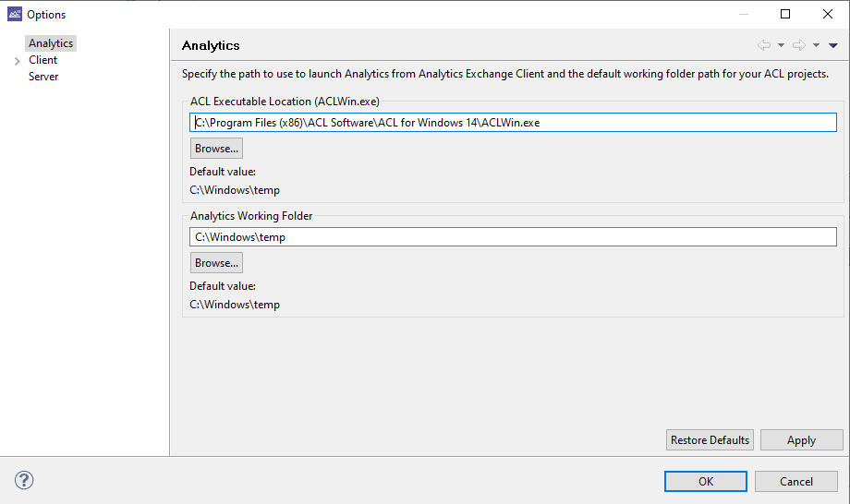Select Server in the options tree
The height and width of the screenshot is (504, 850).
point(42,77)
